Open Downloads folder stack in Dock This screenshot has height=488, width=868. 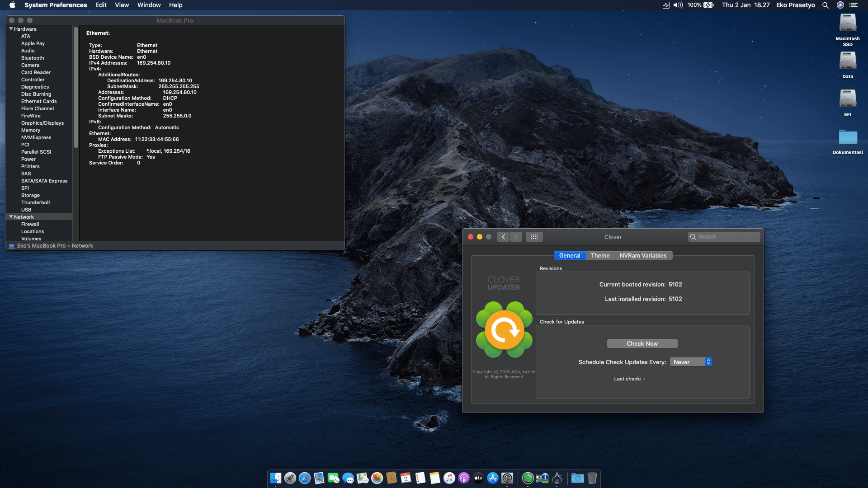578,478
